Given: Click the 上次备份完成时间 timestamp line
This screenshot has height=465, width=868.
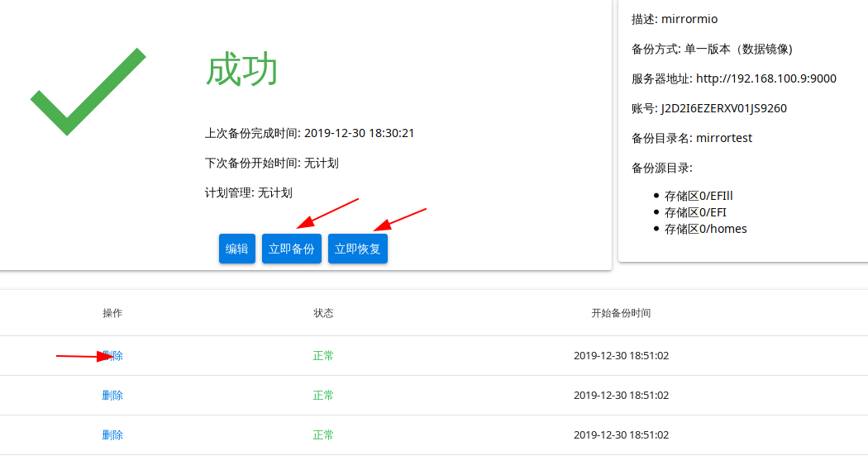Looking at the screenshot, I should click(x=309, y=133).
